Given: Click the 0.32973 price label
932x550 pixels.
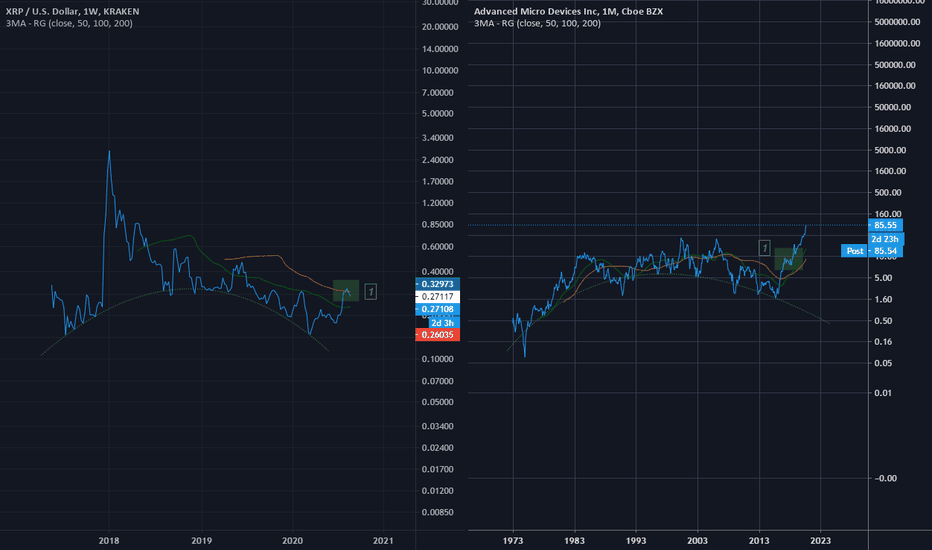Looking at the screenshot, I should click(437, 284).
